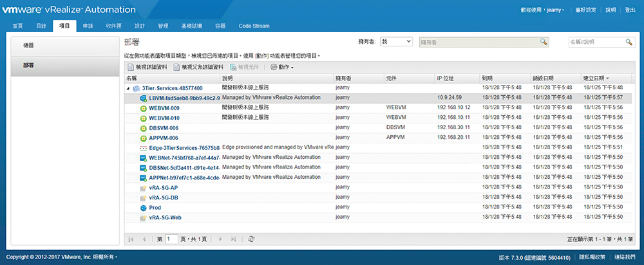Sort by 建立日期 column header
Screen dimensions: 644x265
tap(606, 78)
